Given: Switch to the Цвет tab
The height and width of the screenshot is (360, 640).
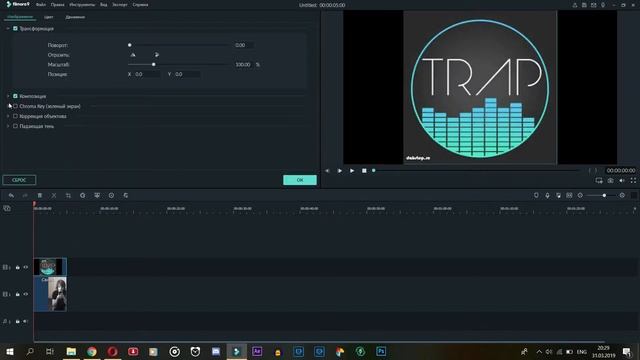Looking at the screenshot, I should click(x=49, y=17).
